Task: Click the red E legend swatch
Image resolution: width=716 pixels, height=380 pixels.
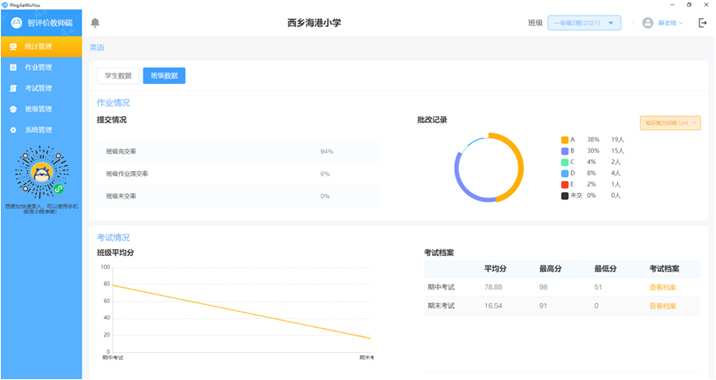Action: click(565, 185)
